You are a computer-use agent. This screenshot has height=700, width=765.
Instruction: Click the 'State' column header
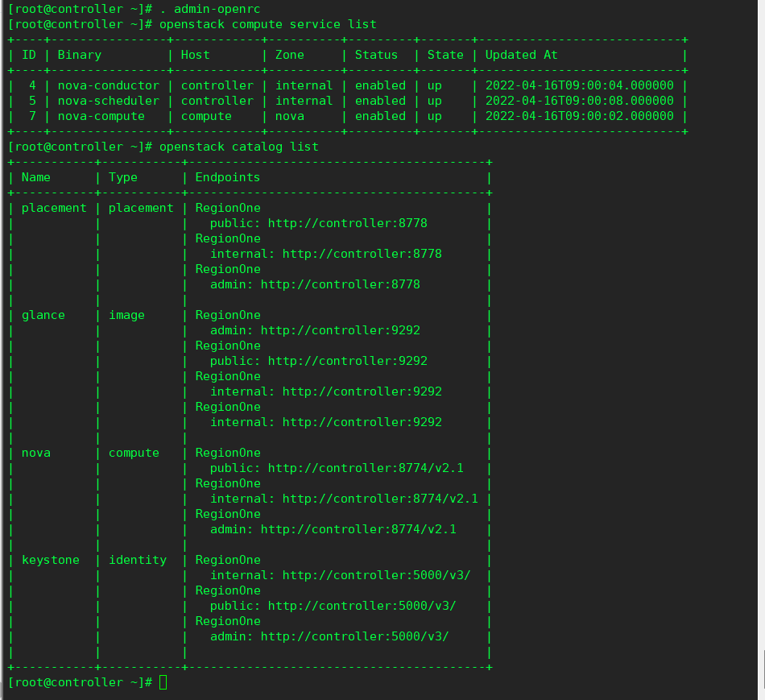[x=445, y=55]
